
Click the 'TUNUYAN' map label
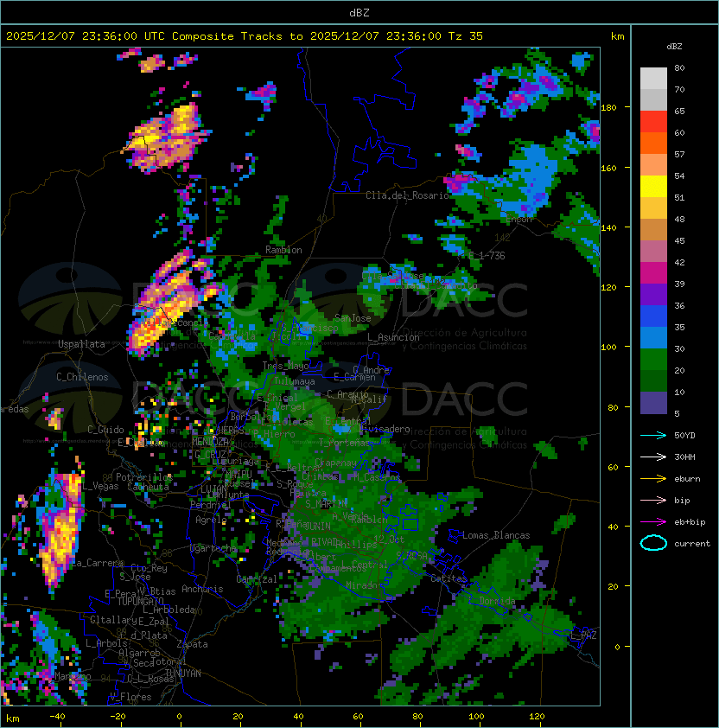coord(183,674)
